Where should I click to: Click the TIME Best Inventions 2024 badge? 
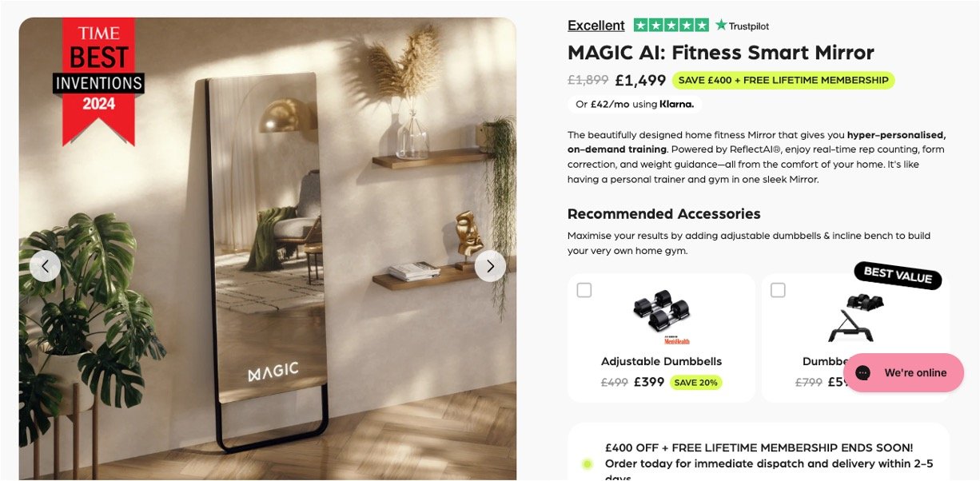[x=98, y=80]
